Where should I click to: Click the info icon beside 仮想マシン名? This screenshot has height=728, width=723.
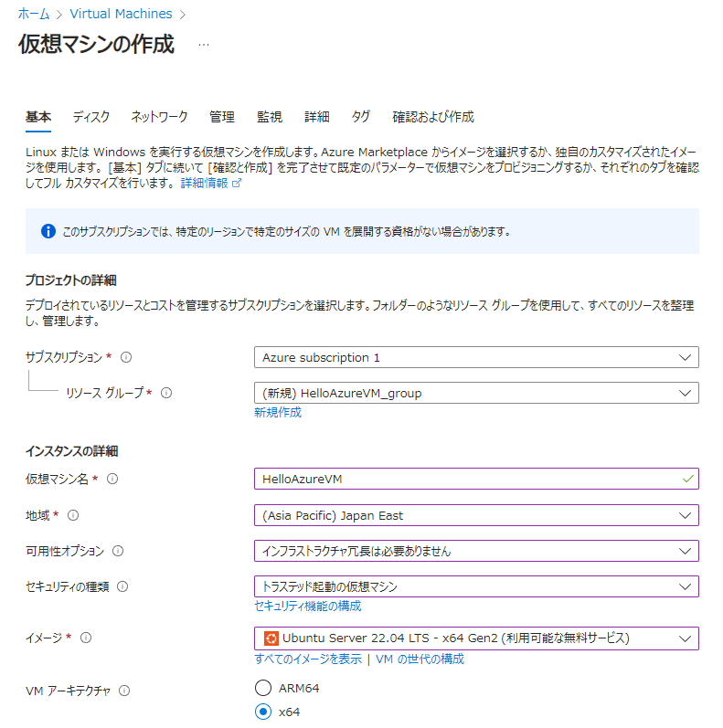112,479
